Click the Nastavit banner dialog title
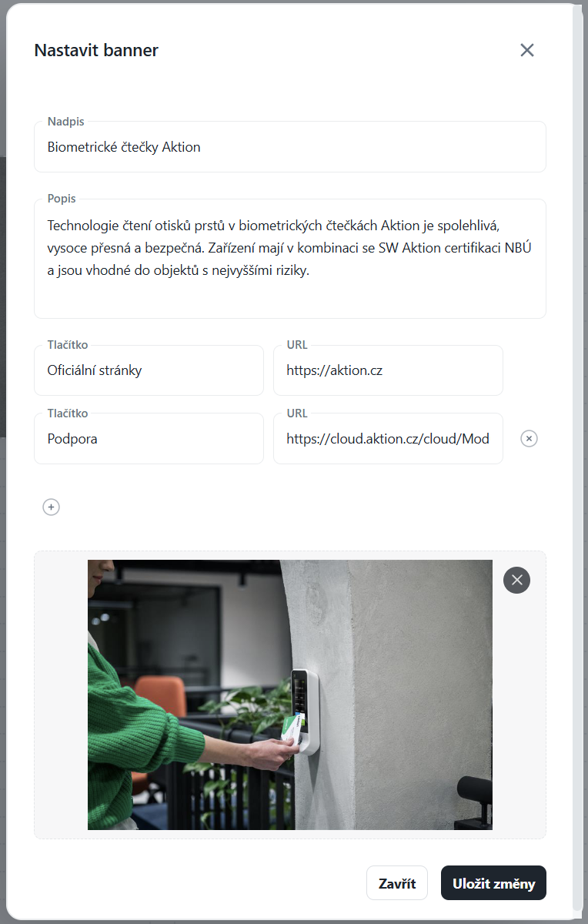588x924 pixels. 96,51
